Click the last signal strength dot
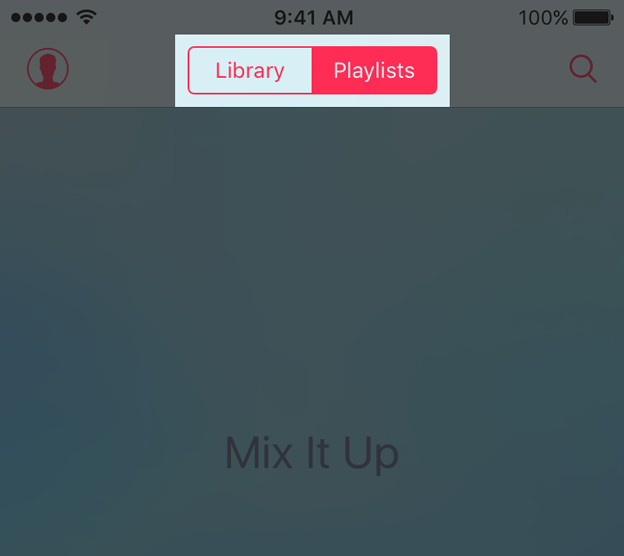Image resolution: width=624 pixels, height=556 pixels. click(62, 18)
